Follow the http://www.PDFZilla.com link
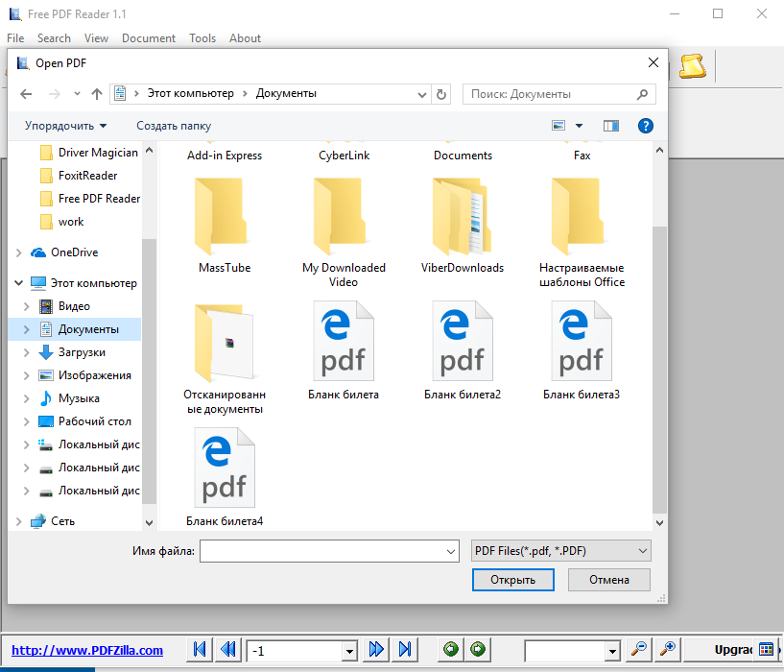This screenshot has width=784, height=672. [x=87, y=650]
